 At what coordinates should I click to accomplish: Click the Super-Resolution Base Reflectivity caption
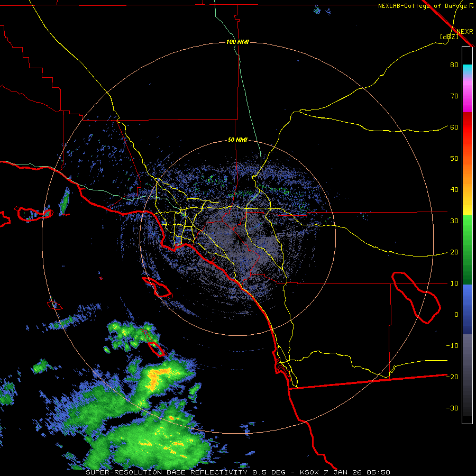pos(167,472)
